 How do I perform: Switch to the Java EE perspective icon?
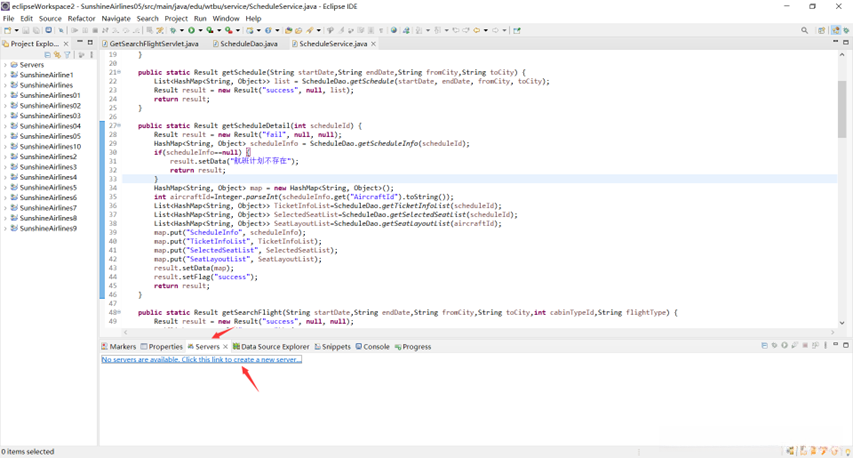(x=836, y=30)
